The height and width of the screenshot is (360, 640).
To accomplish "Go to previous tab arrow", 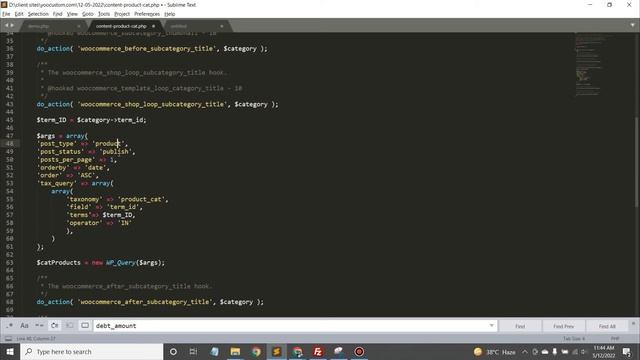I will 6,25.
